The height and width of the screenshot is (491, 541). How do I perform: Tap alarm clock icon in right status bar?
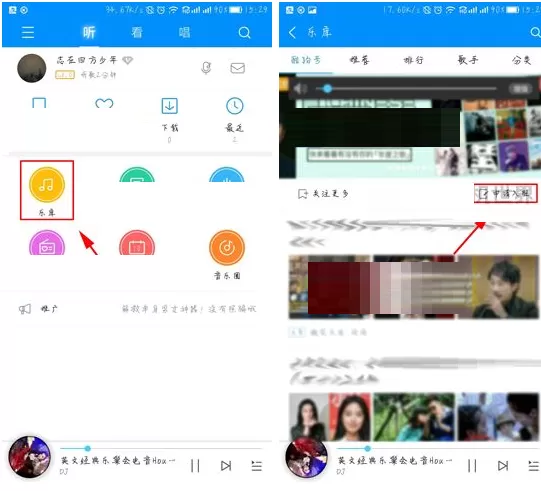point(438,10)
